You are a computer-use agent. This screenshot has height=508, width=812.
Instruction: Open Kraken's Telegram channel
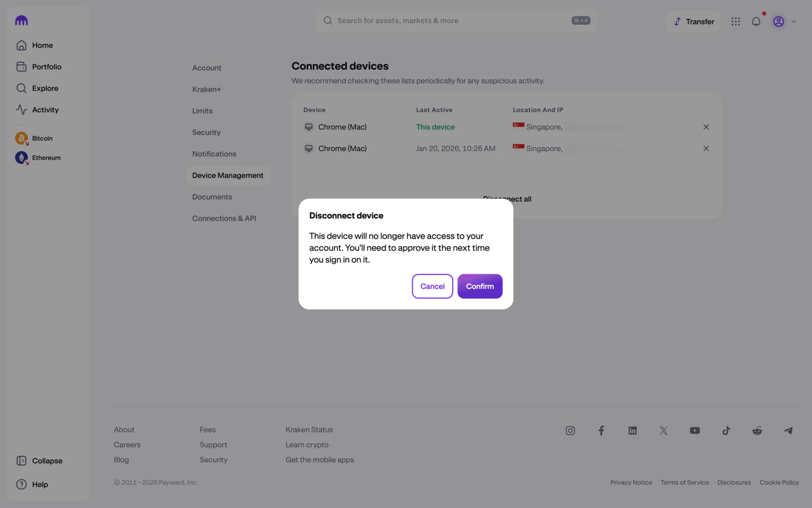tap(788, 431)
